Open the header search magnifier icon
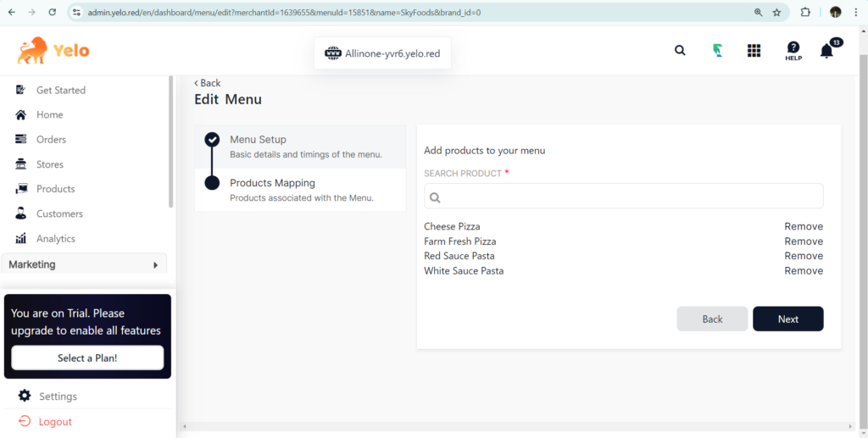This screenshot has width=868, height=438. 680,50
